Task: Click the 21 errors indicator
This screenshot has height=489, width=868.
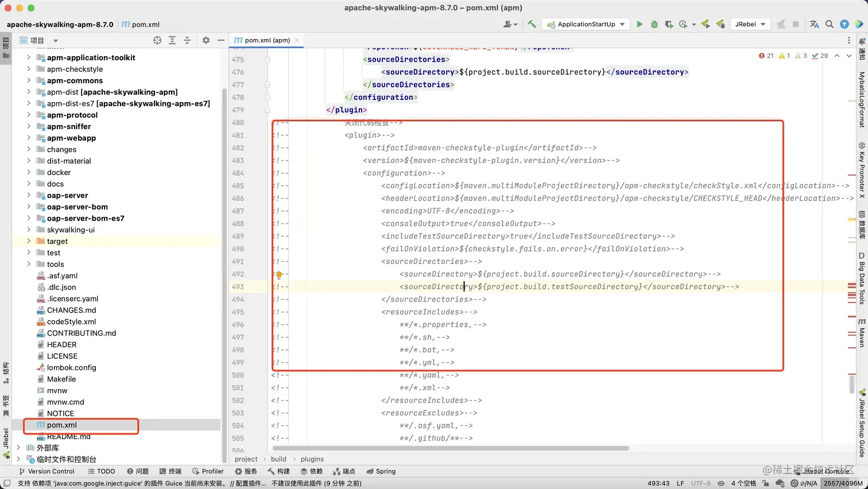Action: coord(766,56)
